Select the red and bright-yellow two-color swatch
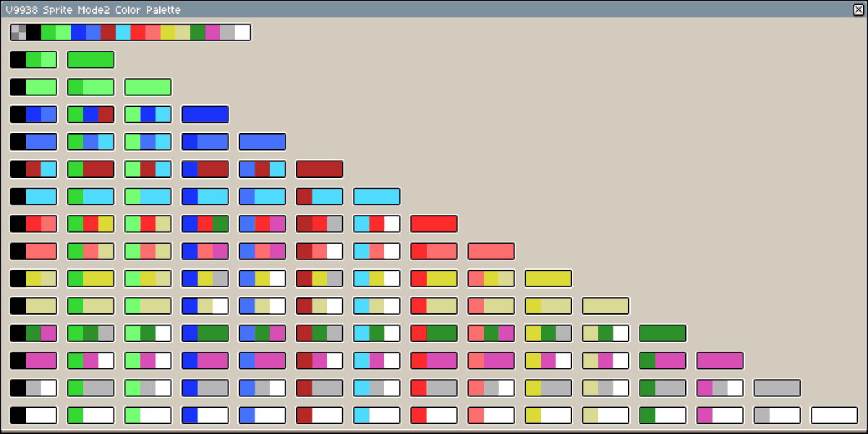This screenshot has width=868, height=434. pos(433,279)
